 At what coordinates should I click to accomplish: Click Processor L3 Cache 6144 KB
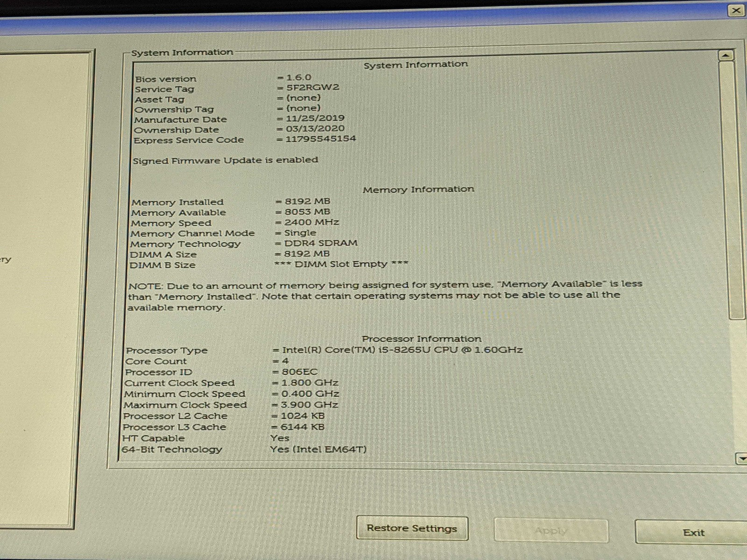tap(302, 427)
